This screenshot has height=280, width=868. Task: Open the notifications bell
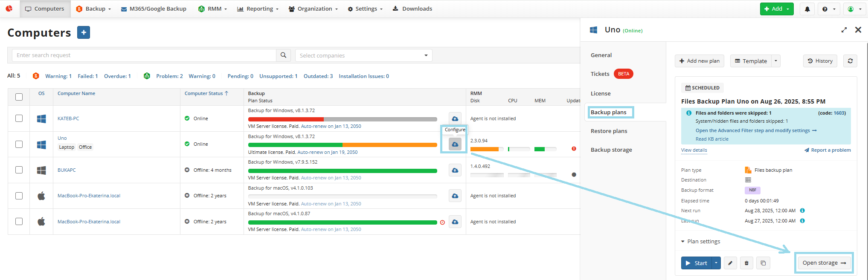click(807, 9)
